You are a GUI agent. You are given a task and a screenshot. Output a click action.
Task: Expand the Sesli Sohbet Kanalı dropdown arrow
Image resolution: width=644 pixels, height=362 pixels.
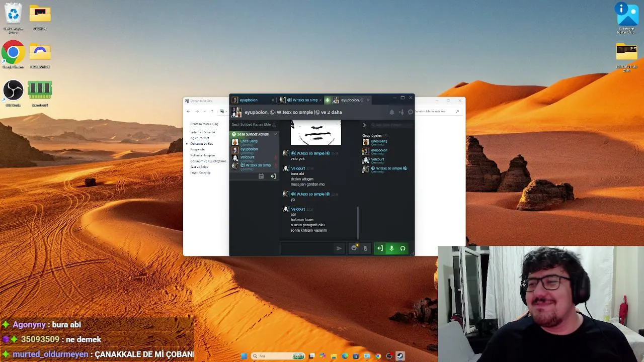[275, 134]
